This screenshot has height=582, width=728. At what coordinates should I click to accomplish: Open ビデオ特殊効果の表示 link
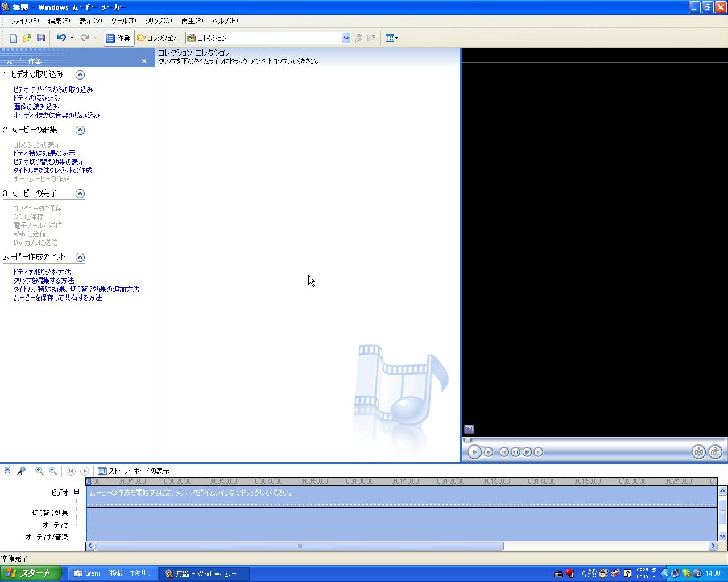[44, 153]
